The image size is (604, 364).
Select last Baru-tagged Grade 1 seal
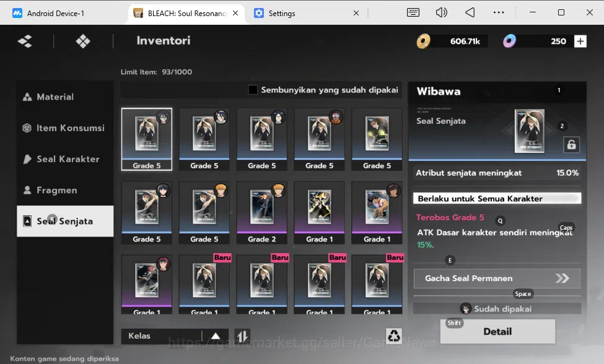pos(377,284)
